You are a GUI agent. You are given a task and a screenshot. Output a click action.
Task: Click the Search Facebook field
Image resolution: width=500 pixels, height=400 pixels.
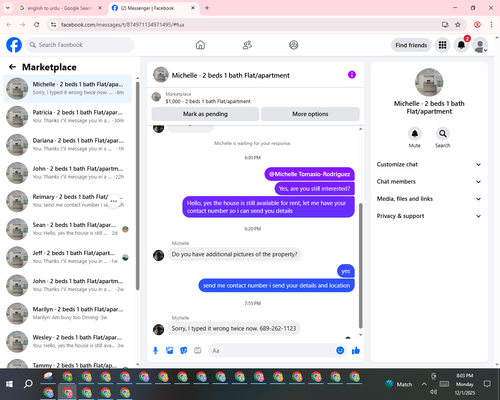click(x=80, y=45)
